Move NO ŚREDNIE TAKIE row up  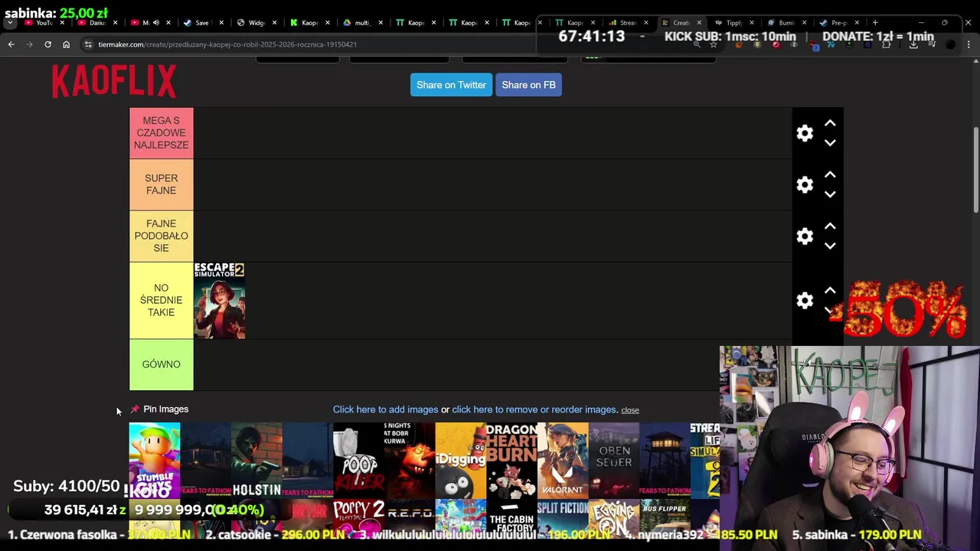pos(830,290)
